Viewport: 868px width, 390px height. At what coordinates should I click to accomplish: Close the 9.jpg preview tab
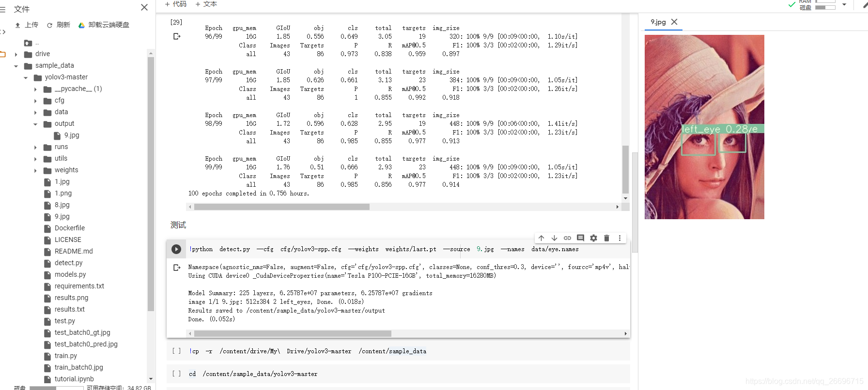coord(674,22)
